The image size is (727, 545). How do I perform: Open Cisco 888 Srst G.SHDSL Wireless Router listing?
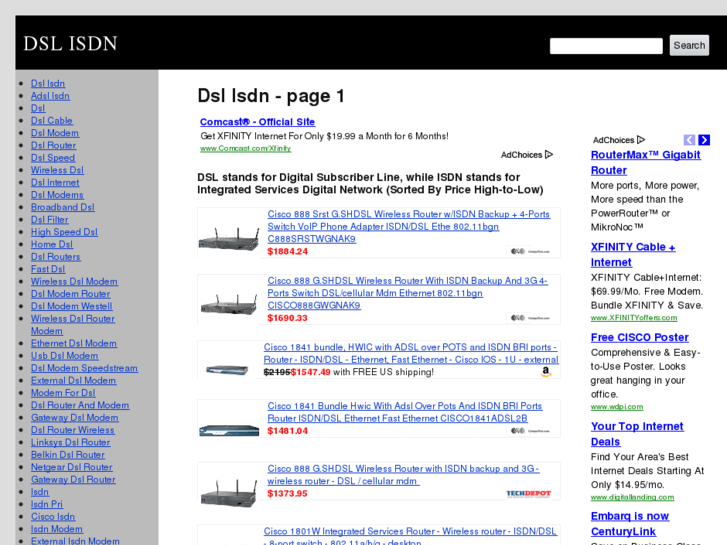point(408,226)
